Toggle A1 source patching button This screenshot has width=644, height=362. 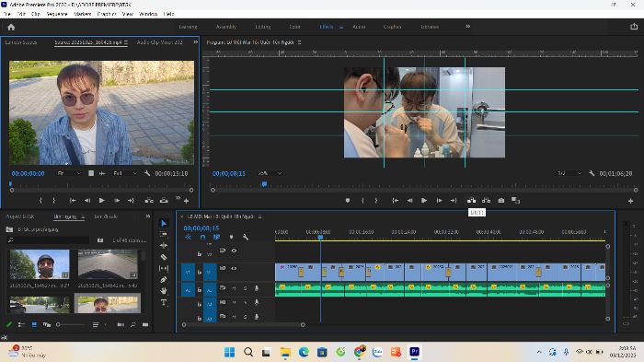[188, 289]
